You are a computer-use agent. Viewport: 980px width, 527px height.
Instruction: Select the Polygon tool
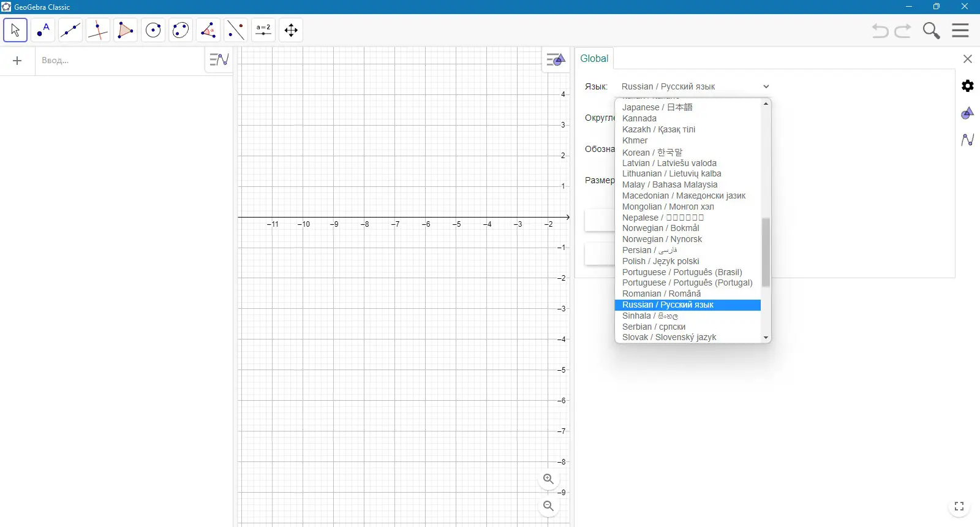pos(126,30)
